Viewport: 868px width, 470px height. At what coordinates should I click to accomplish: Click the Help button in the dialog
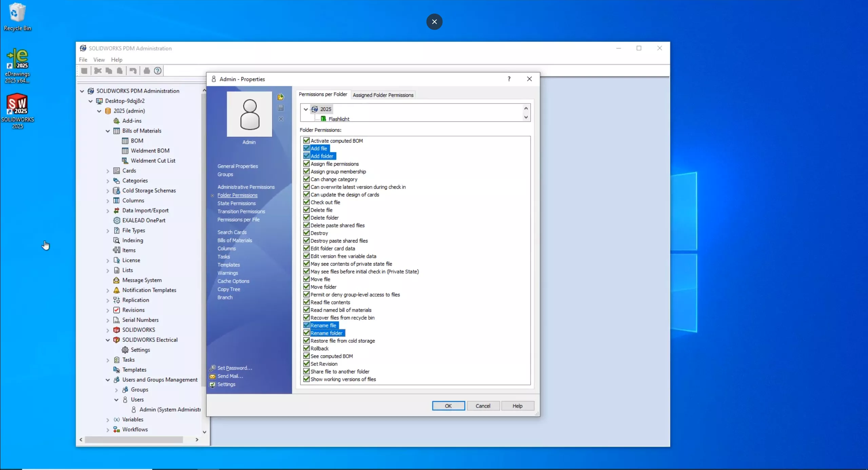tap(517, 406)
